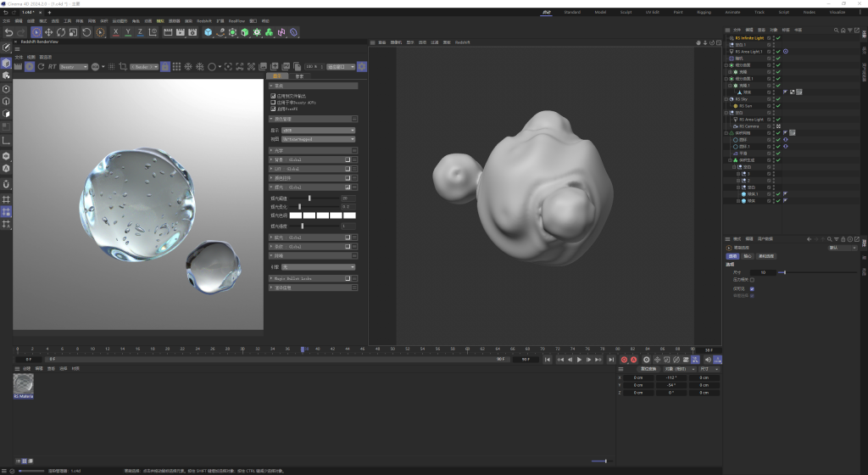This screenshot has width=868, height=475.
Task: Select RS Sky object
Action: coord(741,99)
